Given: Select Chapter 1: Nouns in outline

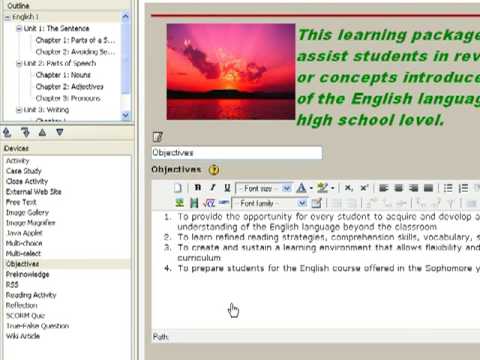Looking at the screenshot, I should click(63, 75).
